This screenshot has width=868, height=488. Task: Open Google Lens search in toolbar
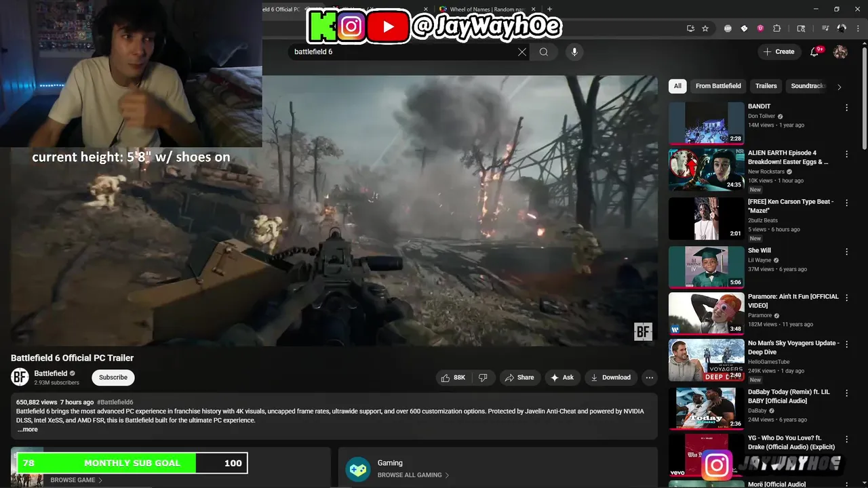coord(801,28)
